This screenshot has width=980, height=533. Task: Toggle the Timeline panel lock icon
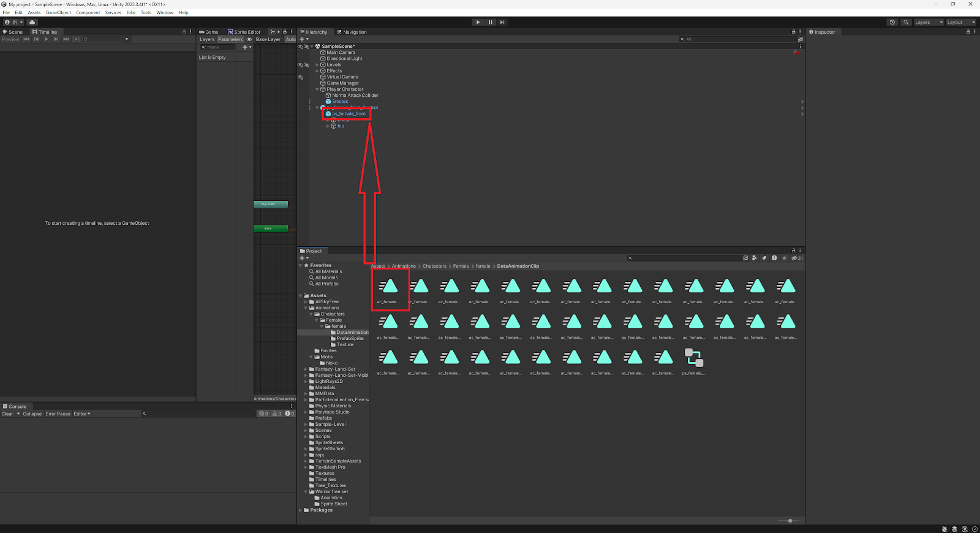point(184,32)
